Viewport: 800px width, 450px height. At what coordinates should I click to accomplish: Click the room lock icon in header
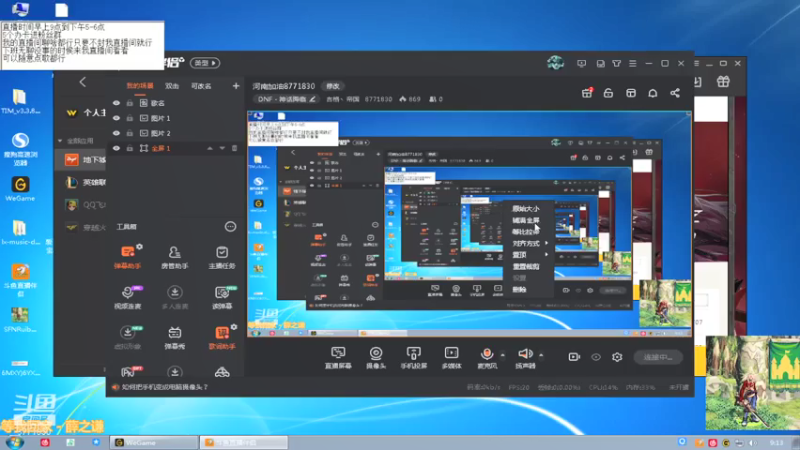pos(608,93)
